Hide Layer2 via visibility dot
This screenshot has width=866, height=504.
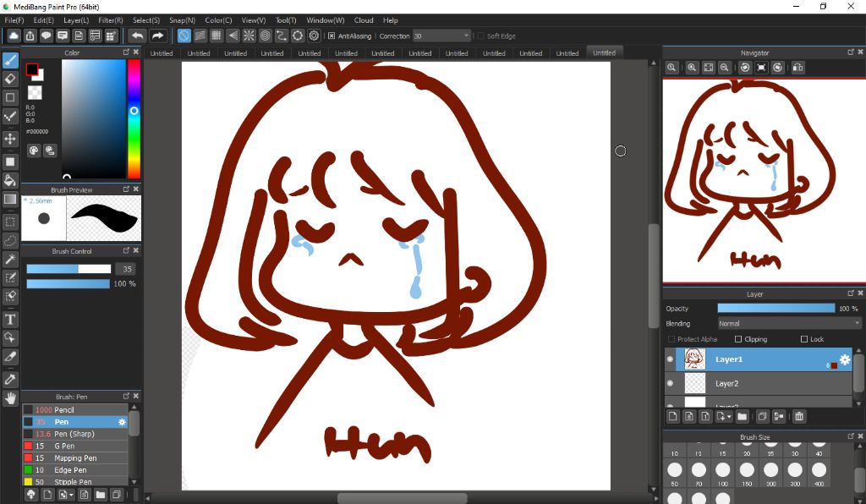pos(671,383)
